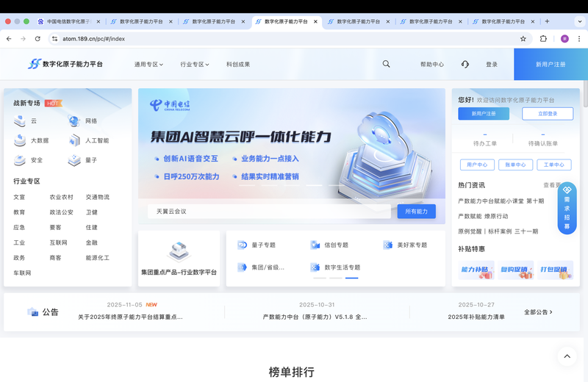Select the active carousel indicator under topics
This screenshot has width=588, height=382.
(352, 278)
